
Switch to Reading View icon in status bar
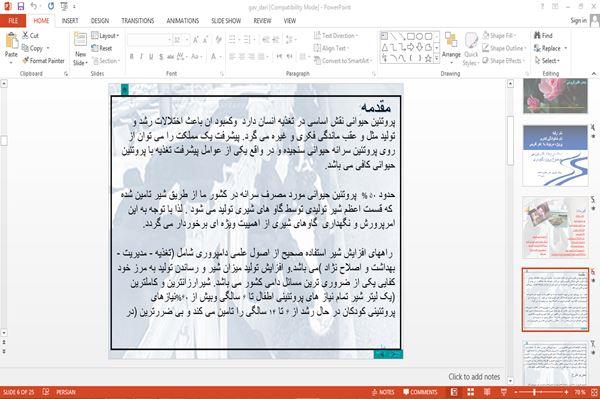click(487, 392)
